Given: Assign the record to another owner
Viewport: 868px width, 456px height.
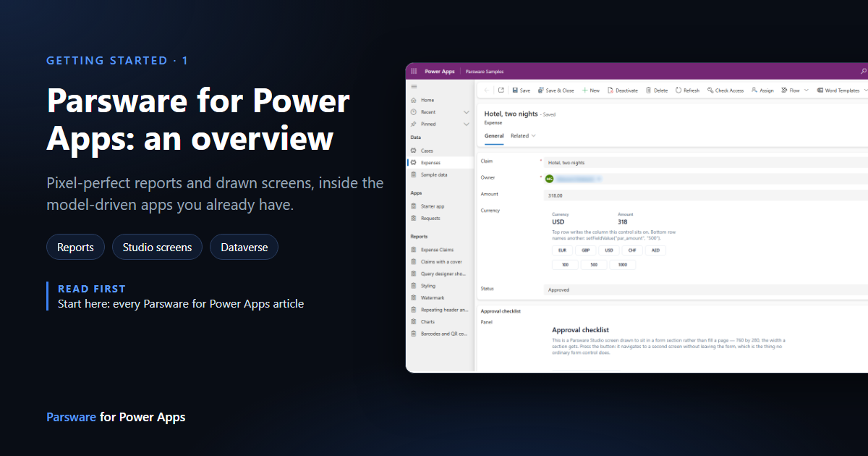Looking at the screenshot, I should (762, 90).
